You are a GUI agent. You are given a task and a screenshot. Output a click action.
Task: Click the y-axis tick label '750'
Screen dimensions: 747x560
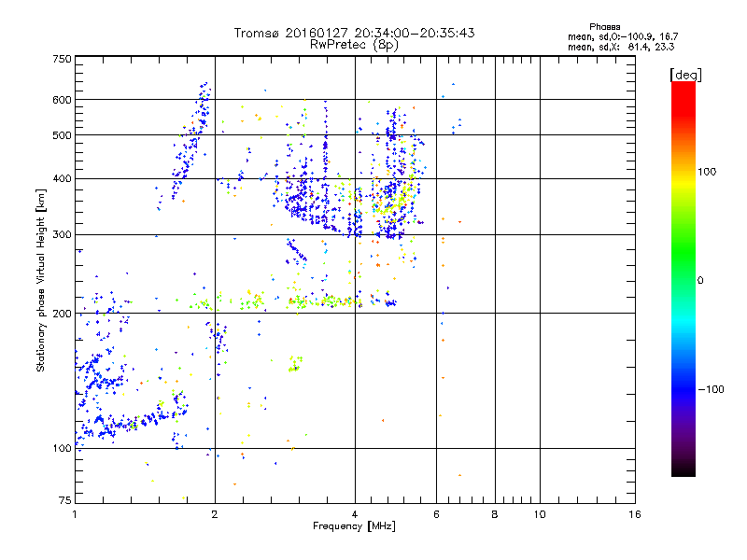(x=62, y=59)
